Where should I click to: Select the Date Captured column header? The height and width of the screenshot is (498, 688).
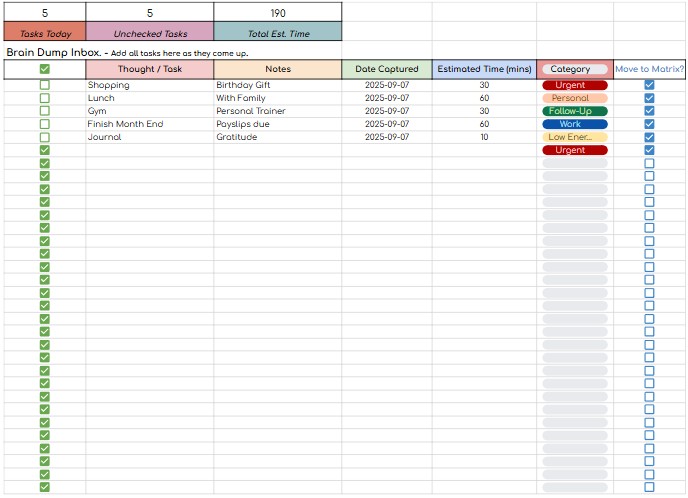[x=386, y=70]
